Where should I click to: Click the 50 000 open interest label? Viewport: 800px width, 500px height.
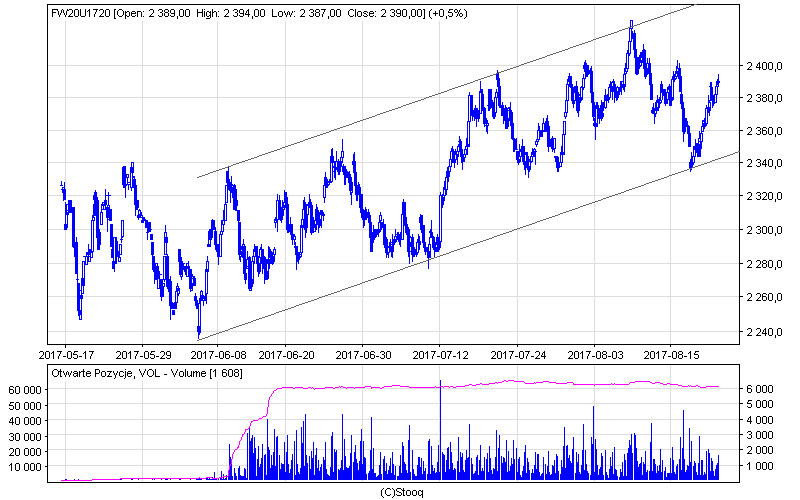pyautogui.click(x=25, y=406)
